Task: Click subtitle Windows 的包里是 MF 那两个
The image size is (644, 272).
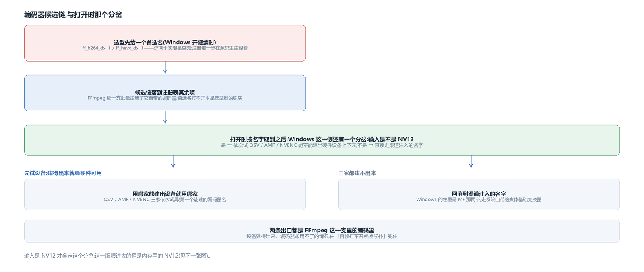Action: (x=479, y=200)
